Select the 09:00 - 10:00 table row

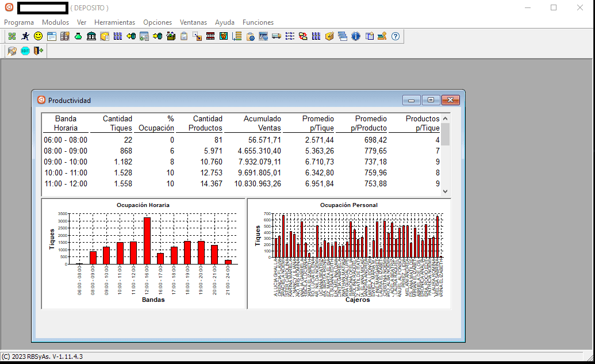[x=241, y=162]
